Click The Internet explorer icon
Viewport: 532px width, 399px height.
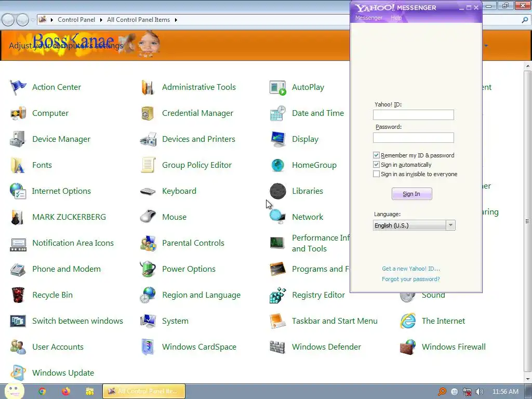(408, 321)
